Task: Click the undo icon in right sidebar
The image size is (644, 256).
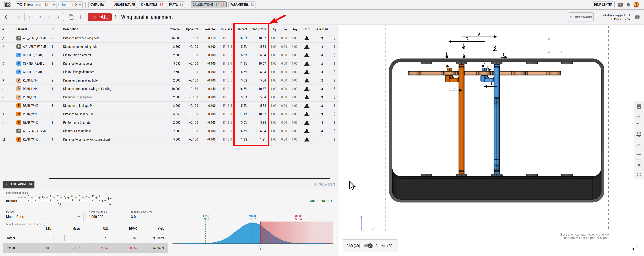Action: [639, 145]
